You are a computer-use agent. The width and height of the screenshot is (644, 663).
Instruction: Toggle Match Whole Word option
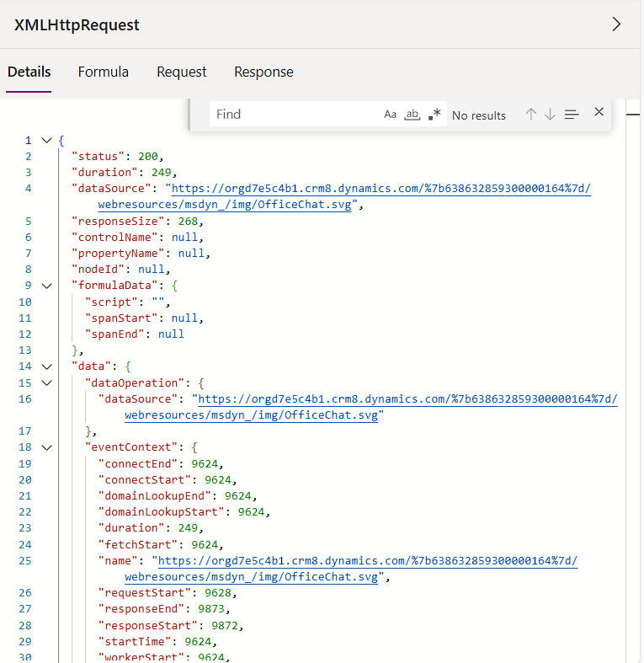click(x=412, y=115)
